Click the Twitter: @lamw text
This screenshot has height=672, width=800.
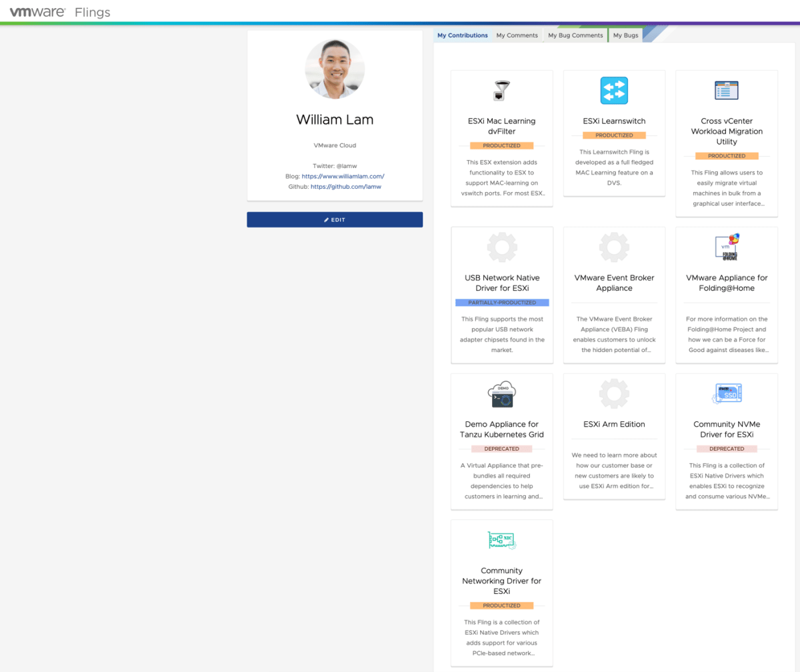click(x=335, y=165)
